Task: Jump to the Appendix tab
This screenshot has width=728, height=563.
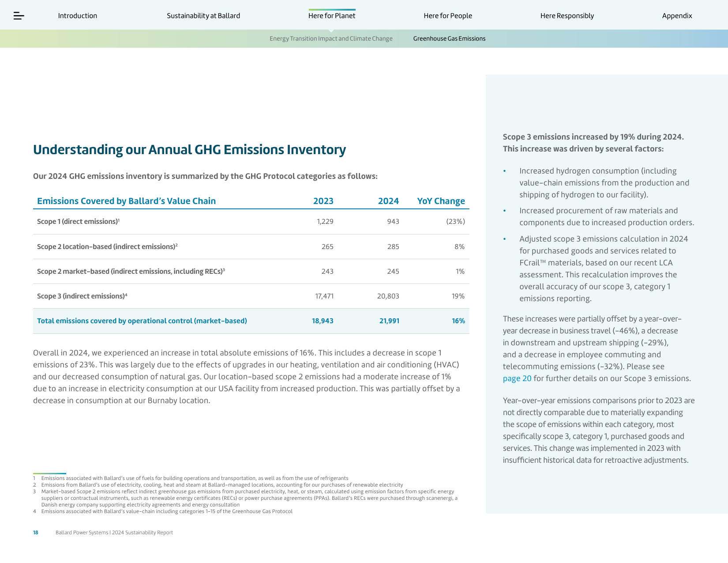Action: (x=677, y=16)
